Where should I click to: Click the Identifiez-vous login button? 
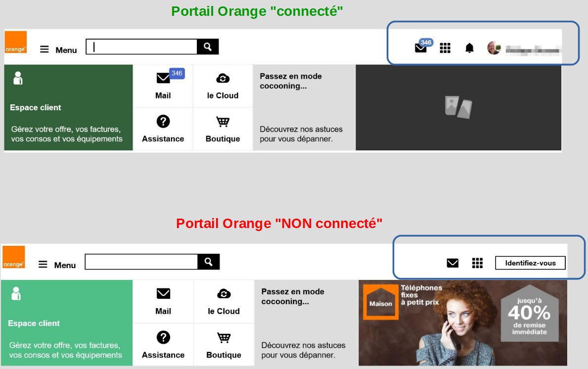[530, 263]
